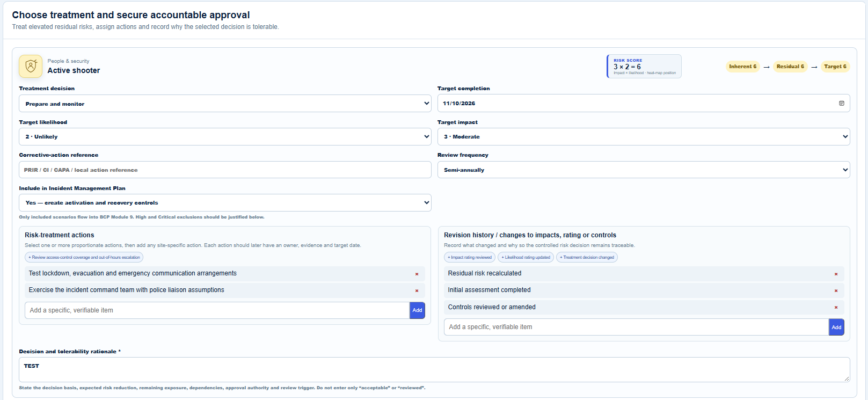Click the Residual 6 badge

790,67
